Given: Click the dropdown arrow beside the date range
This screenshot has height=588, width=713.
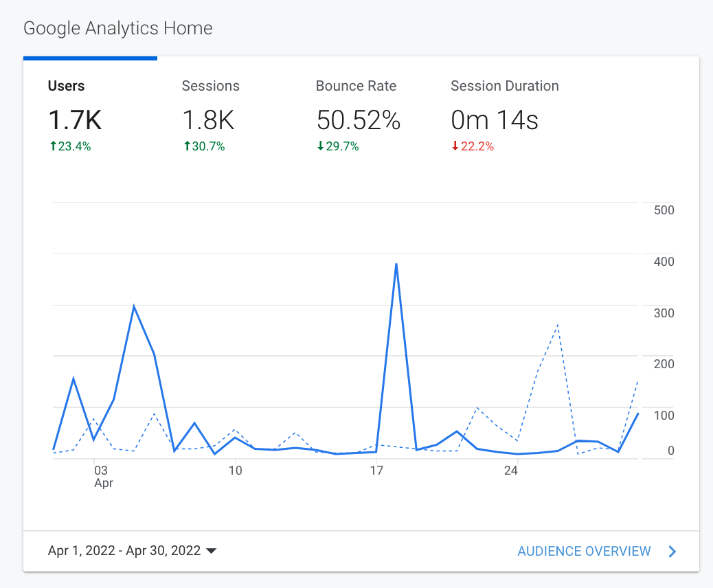Looking at the screenshot, I should (x=211, y=551).
